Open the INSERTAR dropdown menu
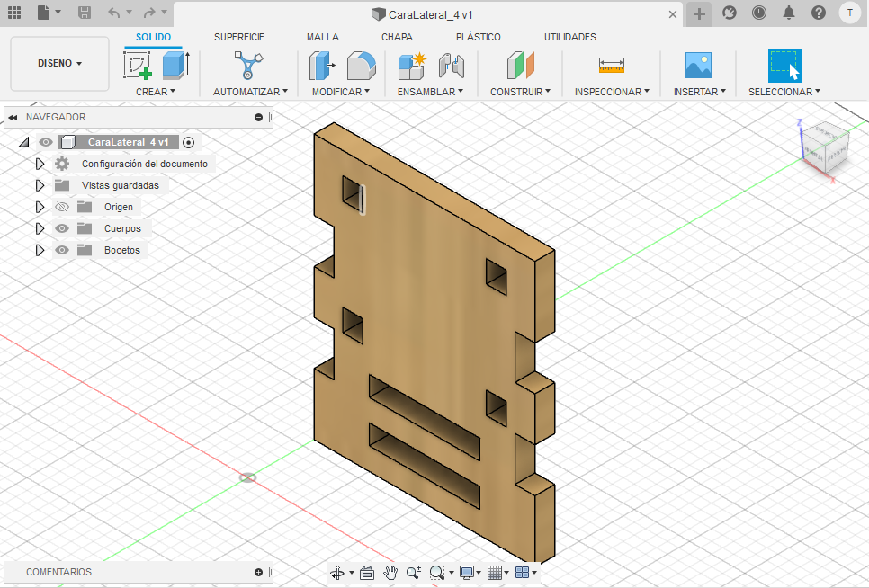 [700, 92]
